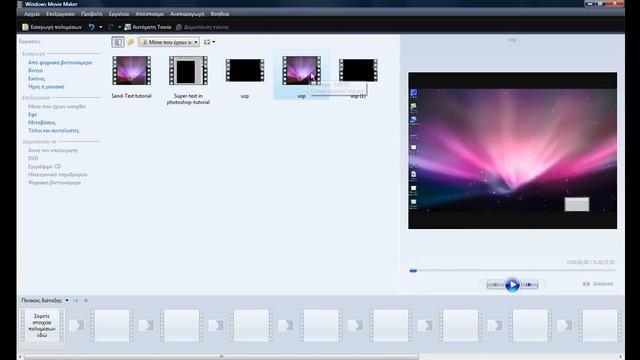Click the Publish Movie (Δημοσίευση ταινίας) icon
Viewport: 640px width, 360px height.
coord(179,27)
